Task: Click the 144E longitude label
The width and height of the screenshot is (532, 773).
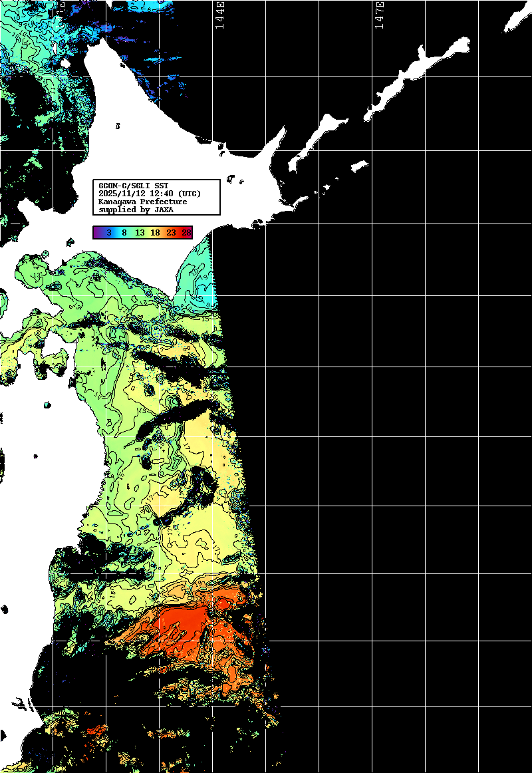Action: [220, 15]
